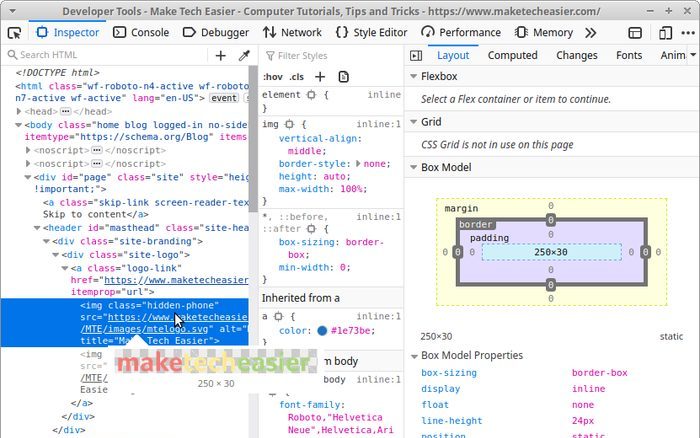The image size is (700, 438).
Task: Collapse the header masthead node
Action: click(x=37, y=228)
